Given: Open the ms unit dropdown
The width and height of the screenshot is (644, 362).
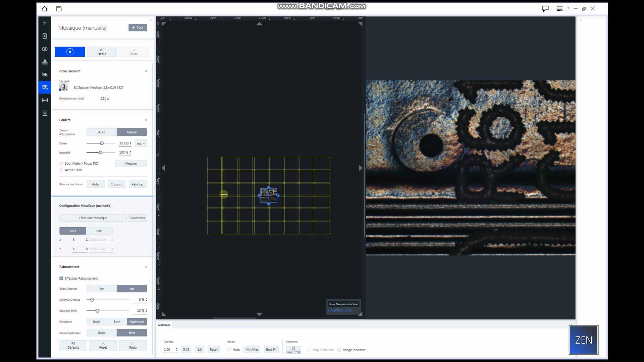Looking at the screenshot, I should coord(141,143).
